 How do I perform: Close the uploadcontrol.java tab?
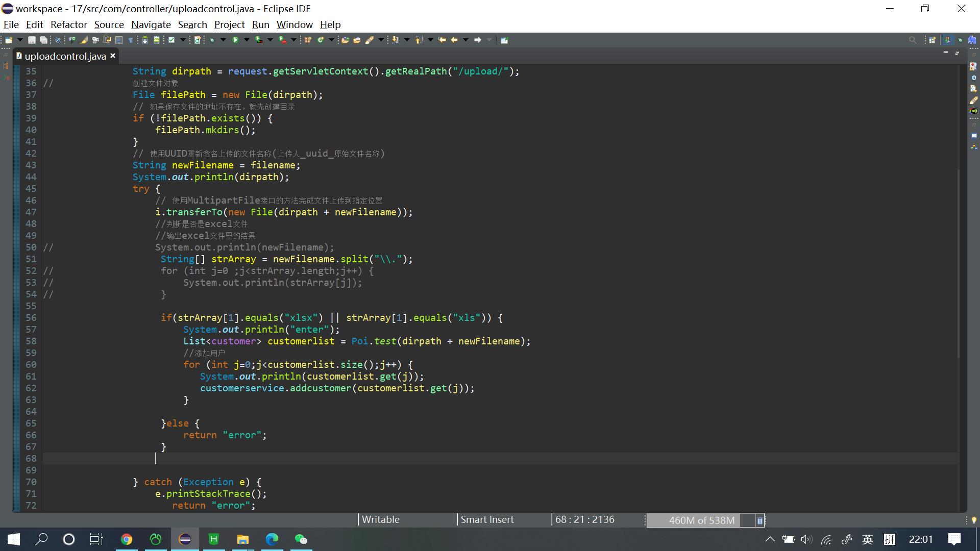pyautogui.click(x=113, y=56)
